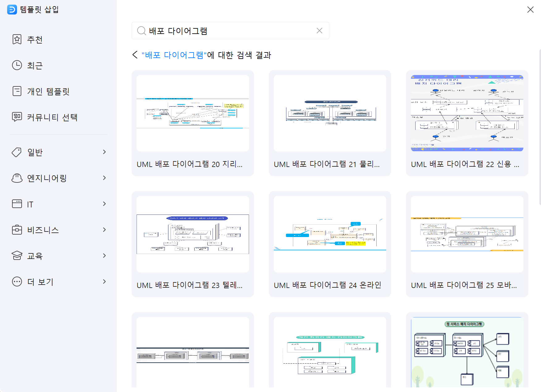Click title UML 배포 다이어그램 23 텔레...
Image resolution: width=541 pixels, height=392 pixels.
[x=190, y=285]
